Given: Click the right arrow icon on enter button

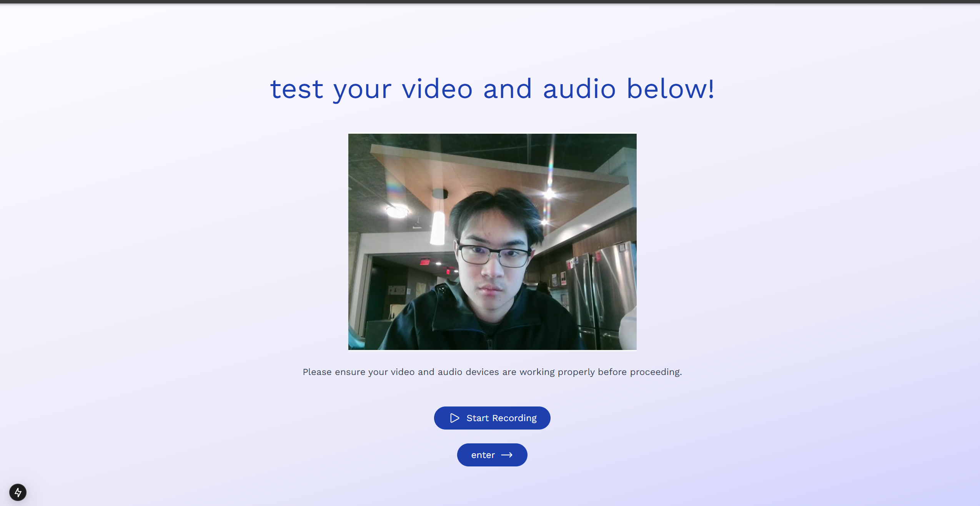Looking at the screenshot, I should point(507,455).
